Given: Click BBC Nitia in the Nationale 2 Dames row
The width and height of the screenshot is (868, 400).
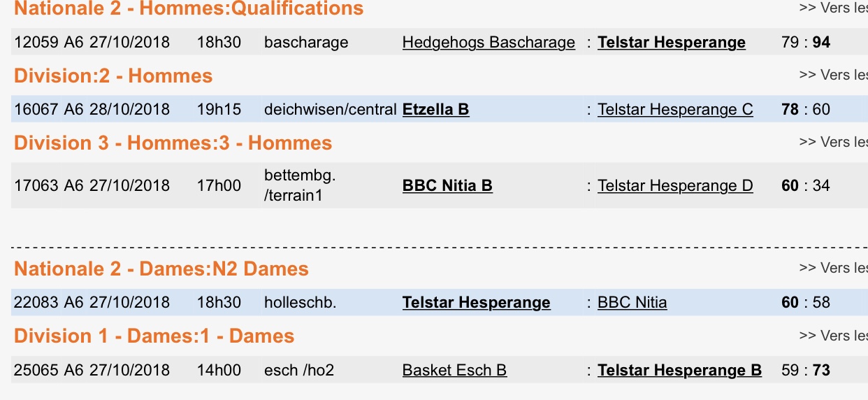Looking at the screenshot, I should pyautogui.click(x=632, y=303).
